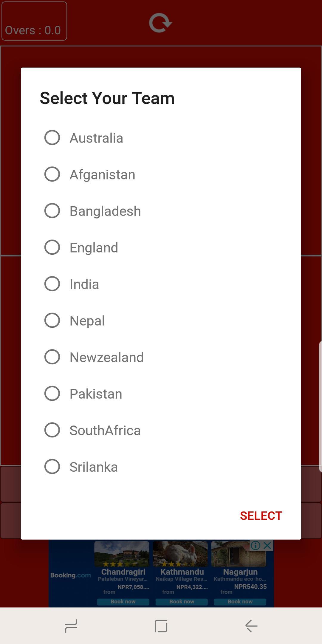Close the Booking.com ad with X icon
This screenshot has width=322, height=644.
click(267, 545)
